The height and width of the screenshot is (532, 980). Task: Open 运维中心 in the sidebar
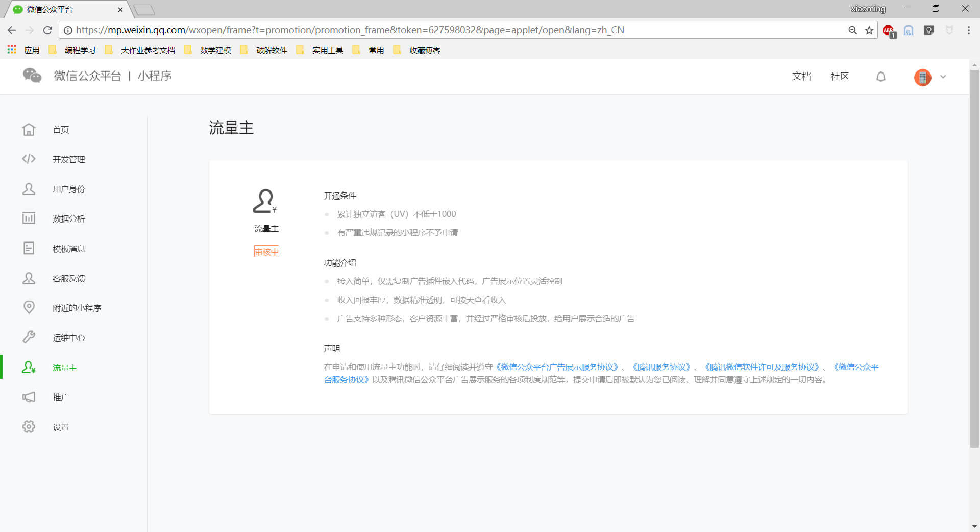coord(69,337)
